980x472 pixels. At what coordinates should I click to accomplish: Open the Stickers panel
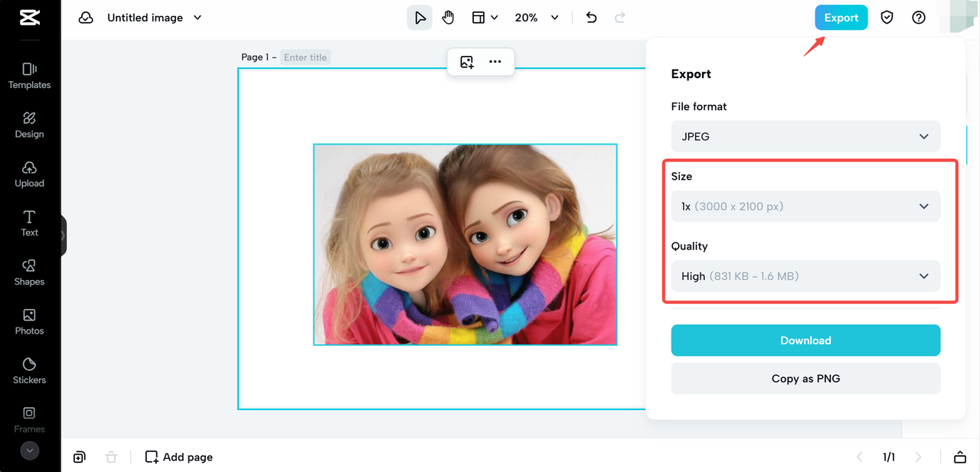coord(29,370)
